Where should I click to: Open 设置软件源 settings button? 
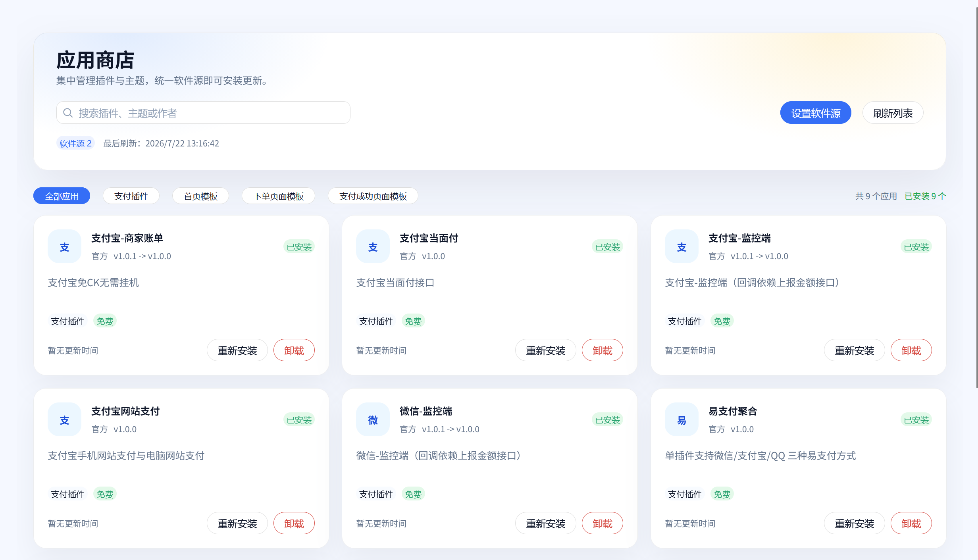pos(816,113)
